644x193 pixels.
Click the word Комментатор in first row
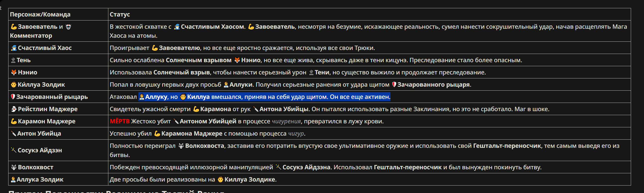[31, 36]
